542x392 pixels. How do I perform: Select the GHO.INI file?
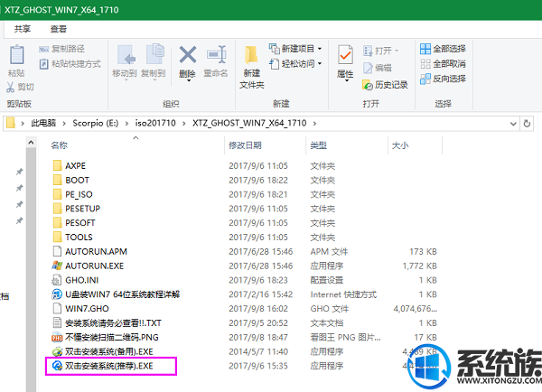point(75,280)
